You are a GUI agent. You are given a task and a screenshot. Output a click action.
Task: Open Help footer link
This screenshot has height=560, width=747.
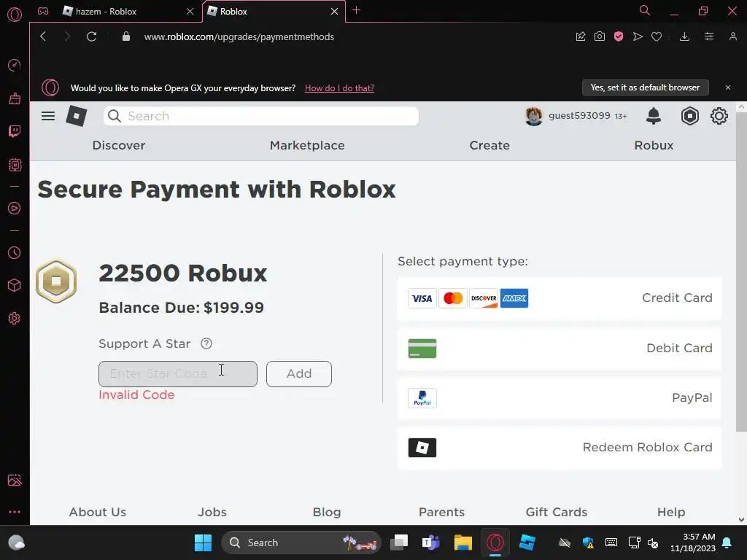671,512
